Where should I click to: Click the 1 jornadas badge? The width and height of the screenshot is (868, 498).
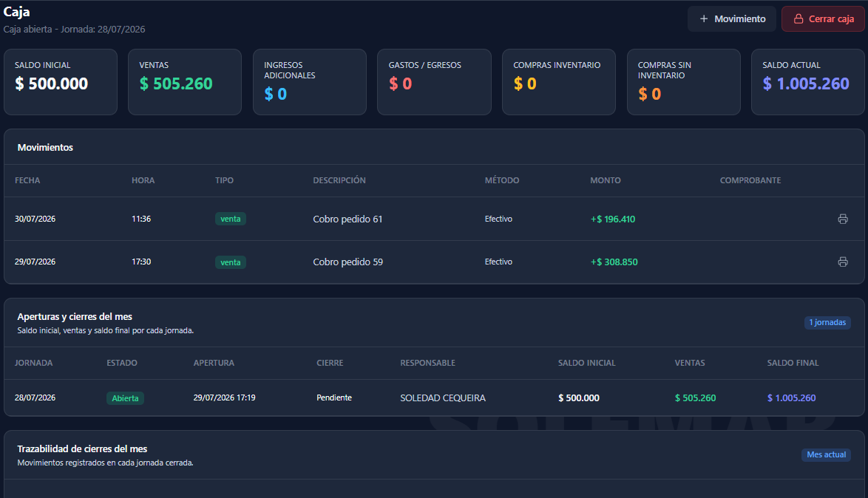point(827,323)
